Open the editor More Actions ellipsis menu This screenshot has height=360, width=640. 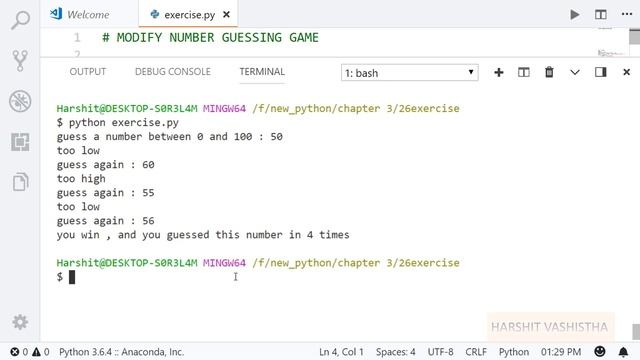pyautogui.click(x=627, y=14)
